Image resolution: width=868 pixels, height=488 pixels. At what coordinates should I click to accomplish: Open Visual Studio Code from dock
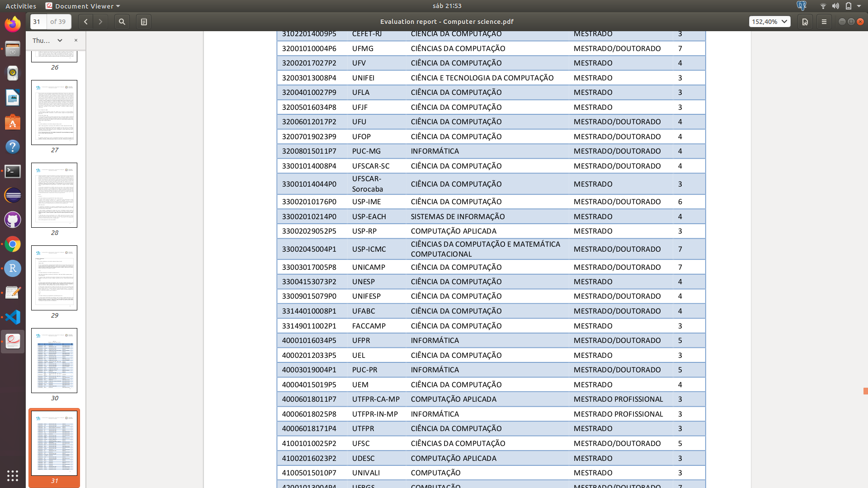tap(13, 317)
